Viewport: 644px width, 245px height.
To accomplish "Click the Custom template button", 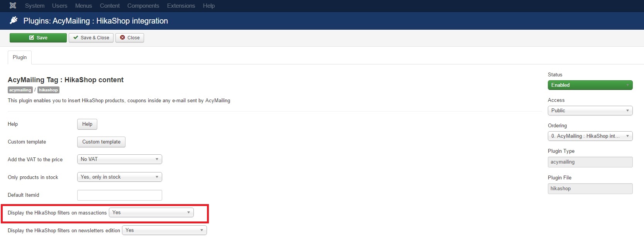I will click(101, 142).
